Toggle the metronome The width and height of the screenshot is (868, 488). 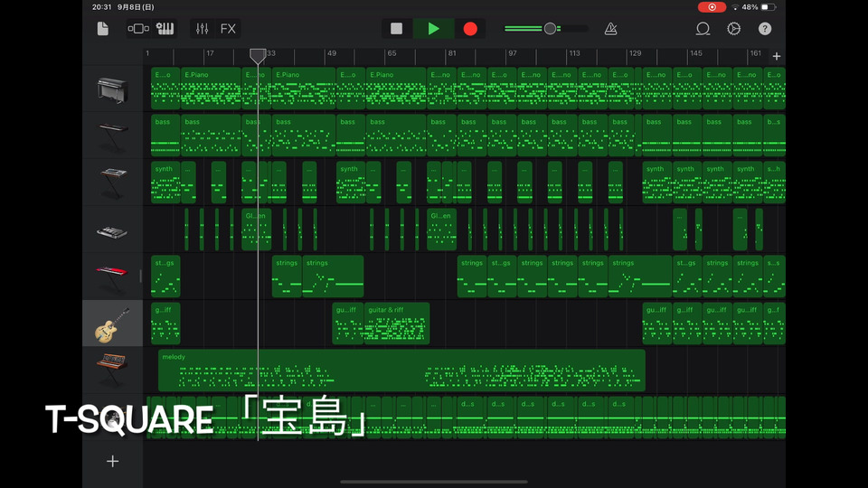(x=610, y=29)
